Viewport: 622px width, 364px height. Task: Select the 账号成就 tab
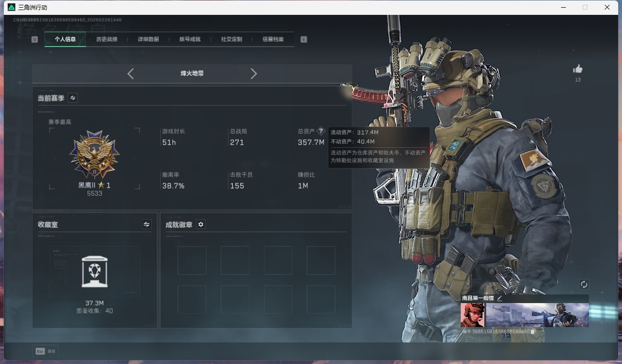point(190,39)
